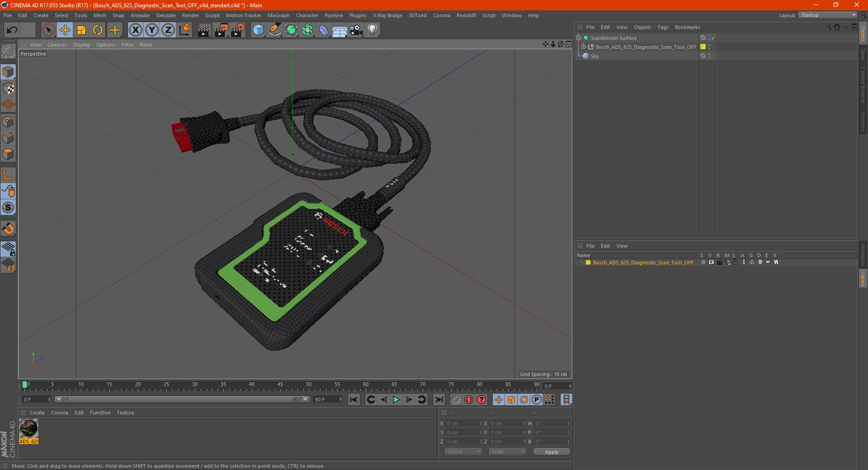Click the yellow layer color swatch of Bosch object
Screen dimensions: 868x470
(x=703, y=47)
